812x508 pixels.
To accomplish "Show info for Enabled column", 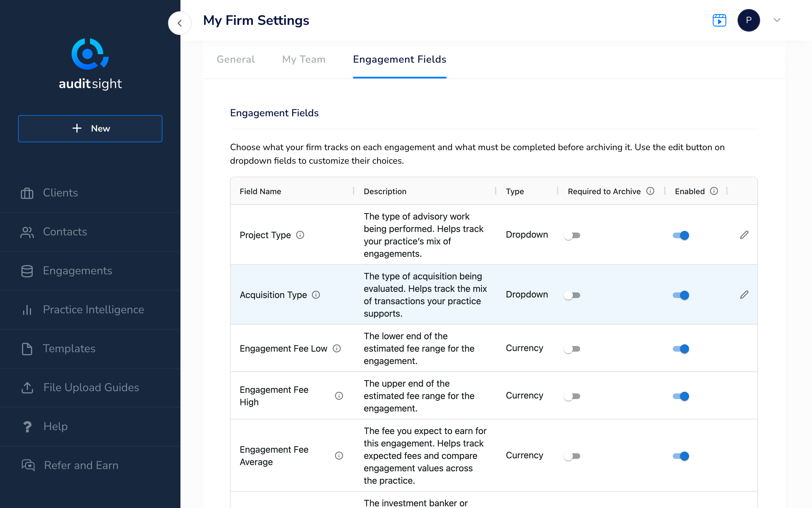I will coord(714,191).
